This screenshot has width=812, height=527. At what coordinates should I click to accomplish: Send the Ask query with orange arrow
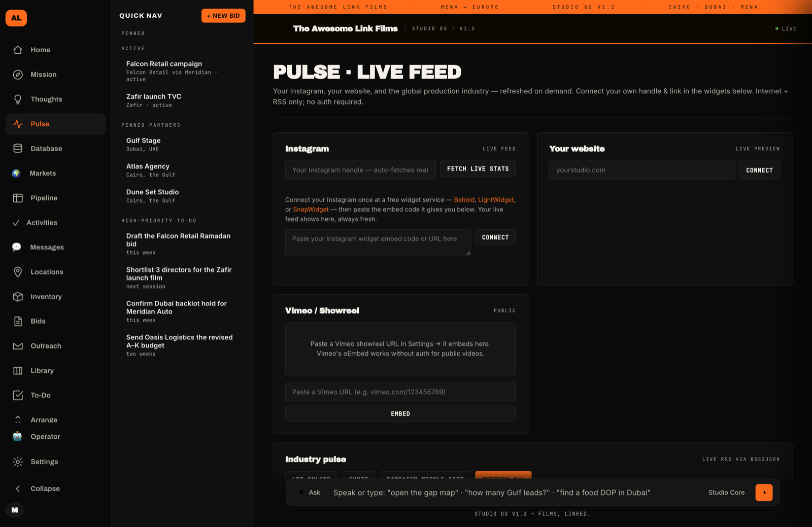[764, 493]
